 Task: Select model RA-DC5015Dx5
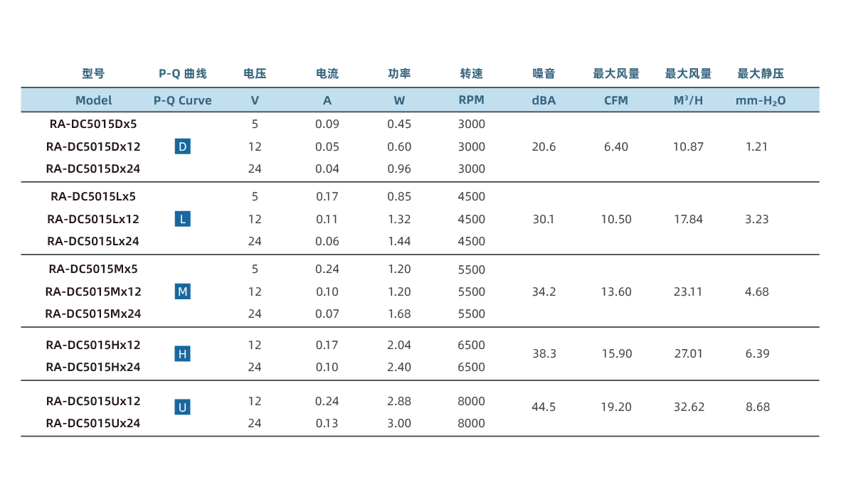click(93, 124)
